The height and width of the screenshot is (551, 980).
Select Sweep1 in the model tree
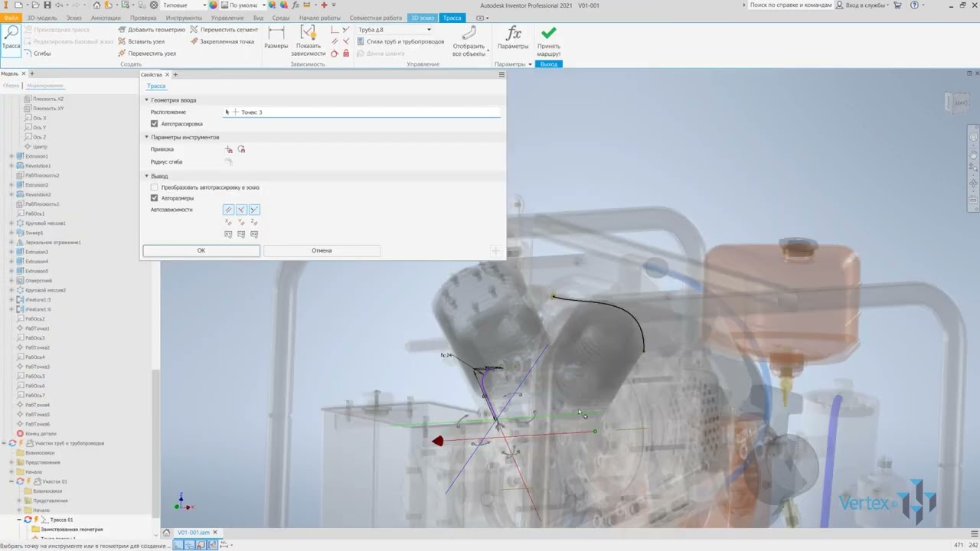pos(34,233)
